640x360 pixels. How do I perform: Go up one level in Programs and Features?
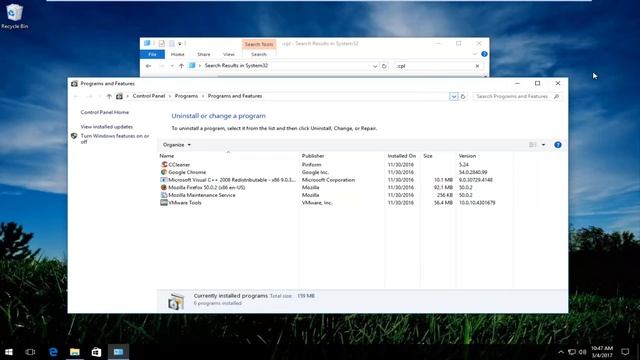(x=109, y=96)
